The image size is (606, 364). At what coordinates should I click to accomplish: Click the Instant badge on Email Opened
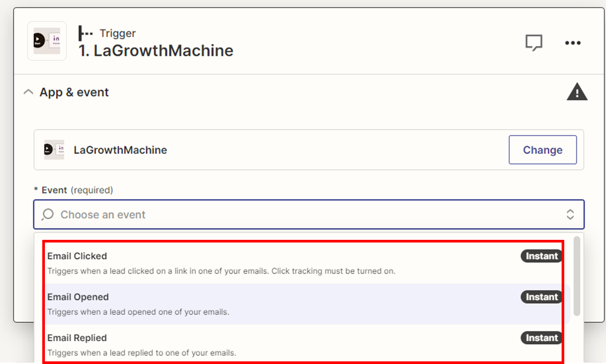point(542,297)
